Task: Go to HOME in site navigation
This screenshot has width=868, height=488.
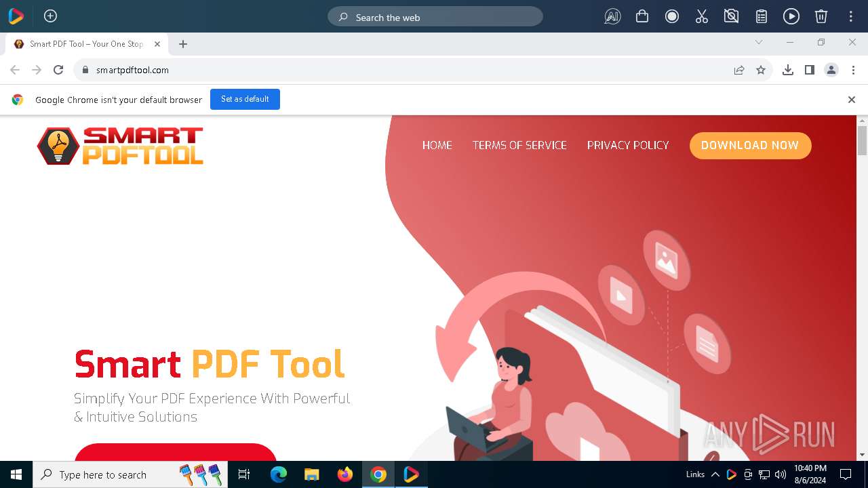Action: 437,145
